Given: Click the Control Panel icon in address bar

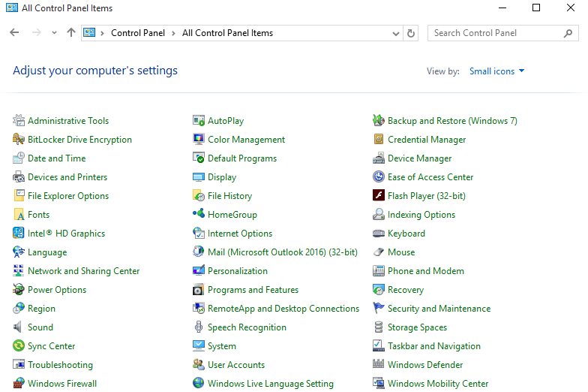Looking at the screenshot, I should (89, 33).
